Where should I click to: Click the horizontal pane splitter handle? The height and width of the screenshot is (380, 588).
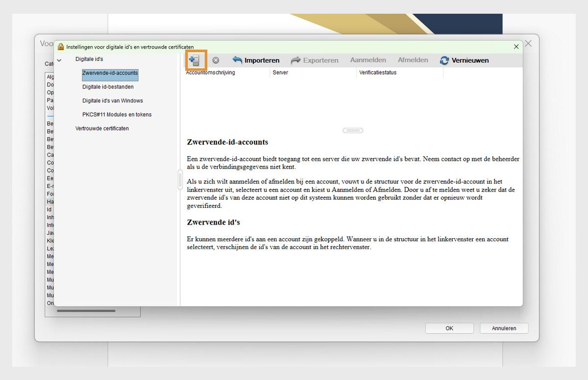tap(353, 130)
